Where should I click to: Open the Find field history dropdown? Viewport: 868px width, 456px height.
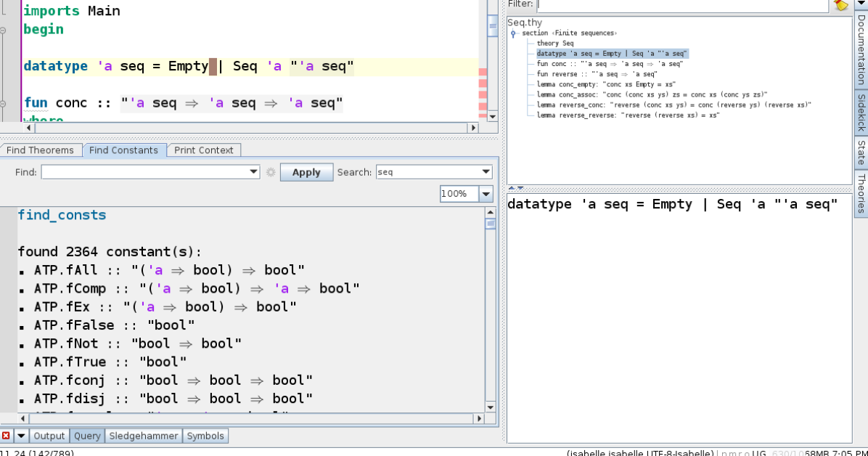point(253,172)
